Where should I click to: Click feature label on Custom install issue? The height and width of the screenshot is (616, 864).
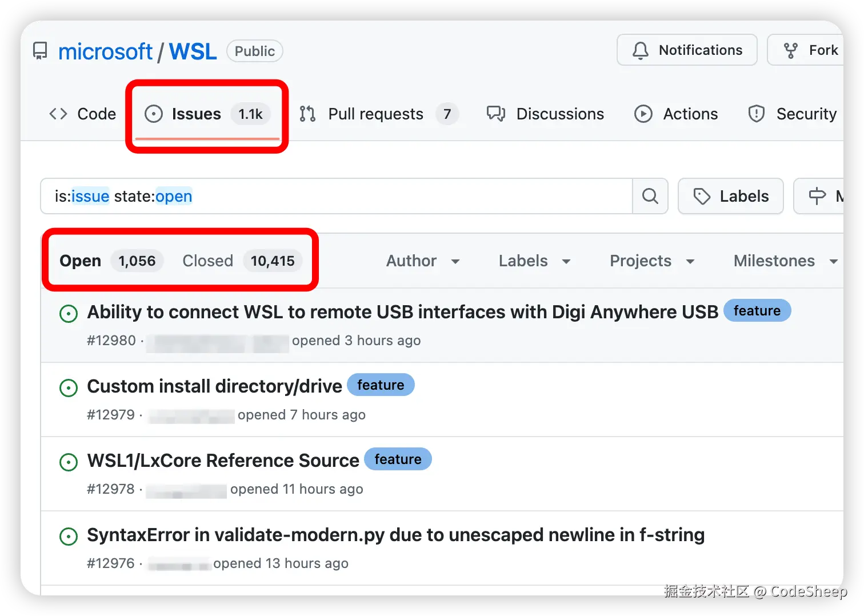coord(381,385)
